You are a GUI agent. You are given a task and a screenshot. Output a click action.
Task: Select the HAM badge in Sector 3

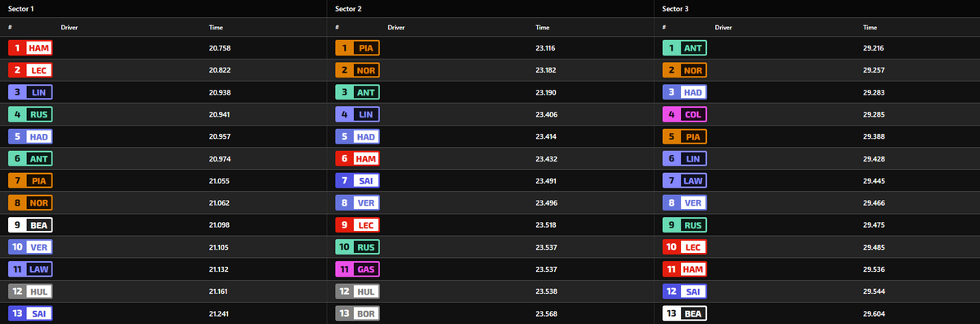coord(684,269)
